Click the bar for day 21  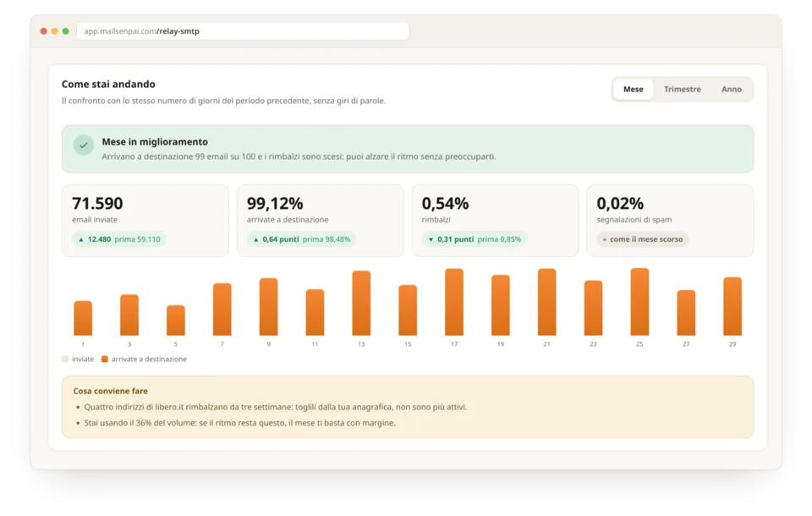[547, 302]
